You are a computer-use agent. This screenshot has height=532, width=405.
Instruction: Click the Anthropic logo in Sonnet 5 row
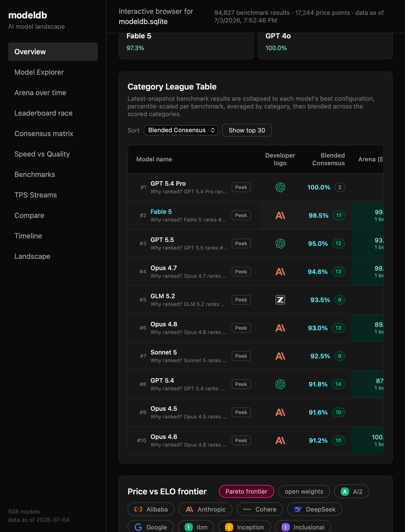coord(280,356)
